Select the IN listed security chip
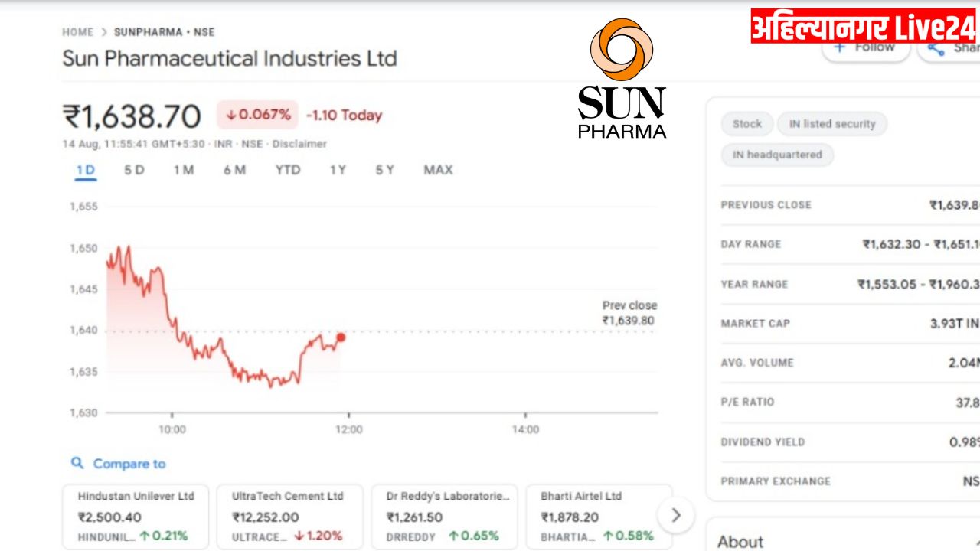 coord(832,124)
